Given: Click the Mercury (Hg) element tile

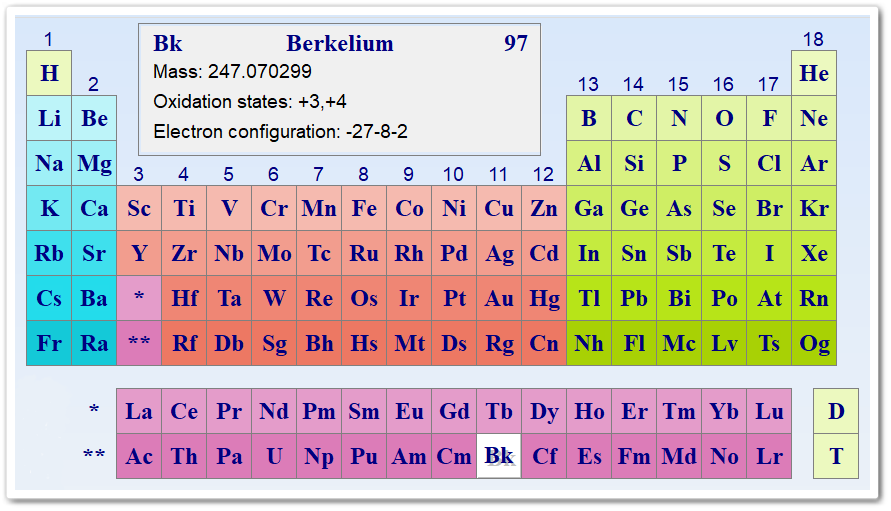Looking at the screenshot, I should 544,298.
